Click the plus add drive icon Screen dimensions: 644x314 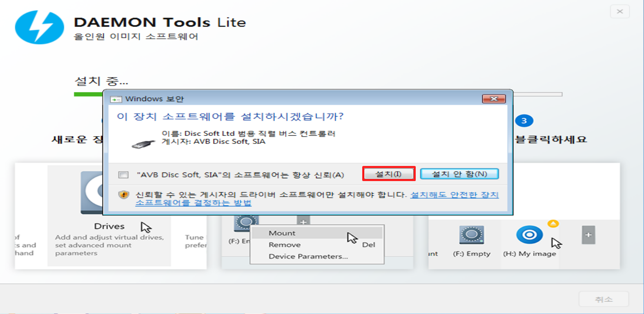[x=588, y=235]
